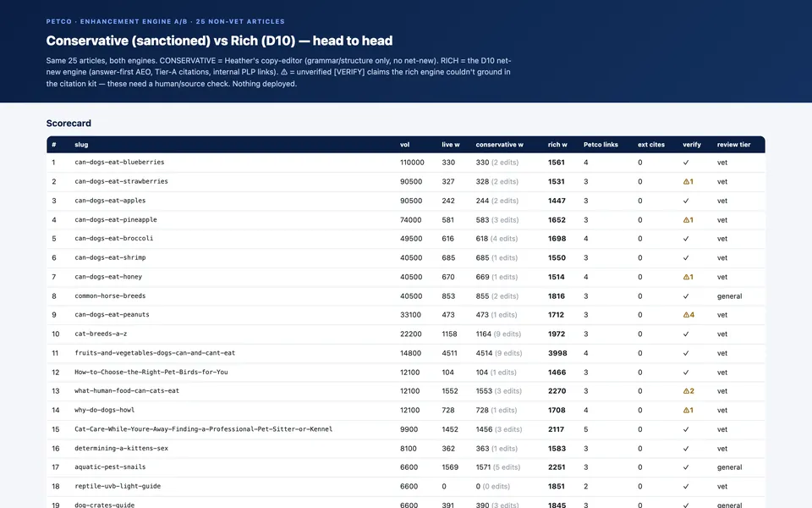Click the '4514 (9 edits)' conservative cell
Image resolution: width=812 pixels, height=508 pixels.
click(499, 353)
